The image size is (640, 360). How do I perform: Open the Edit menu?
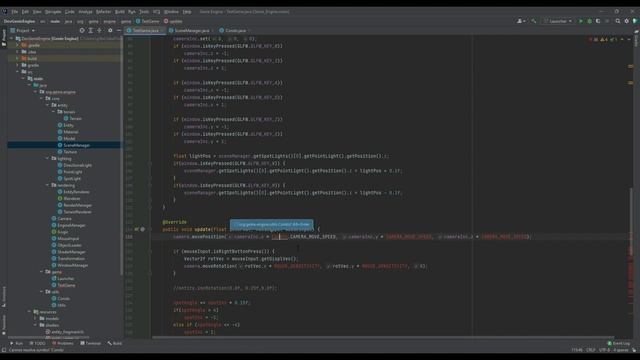coord(25,12)
